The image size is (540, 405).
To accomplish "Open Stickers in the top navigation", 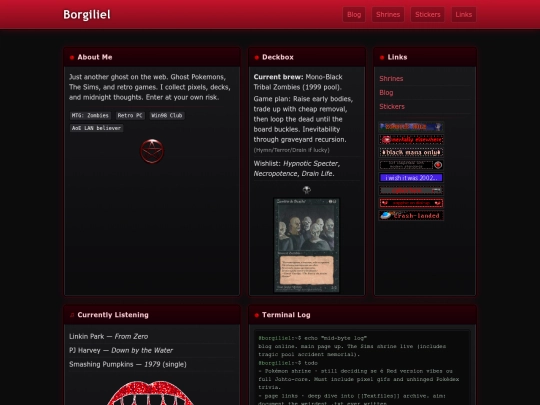I will coord(427,14).
